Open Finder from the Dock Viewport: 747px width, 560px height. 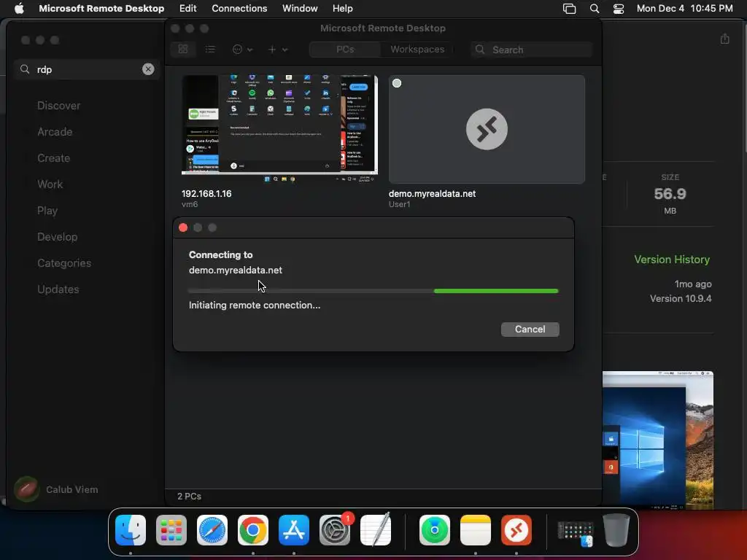[x=131, y=530]
